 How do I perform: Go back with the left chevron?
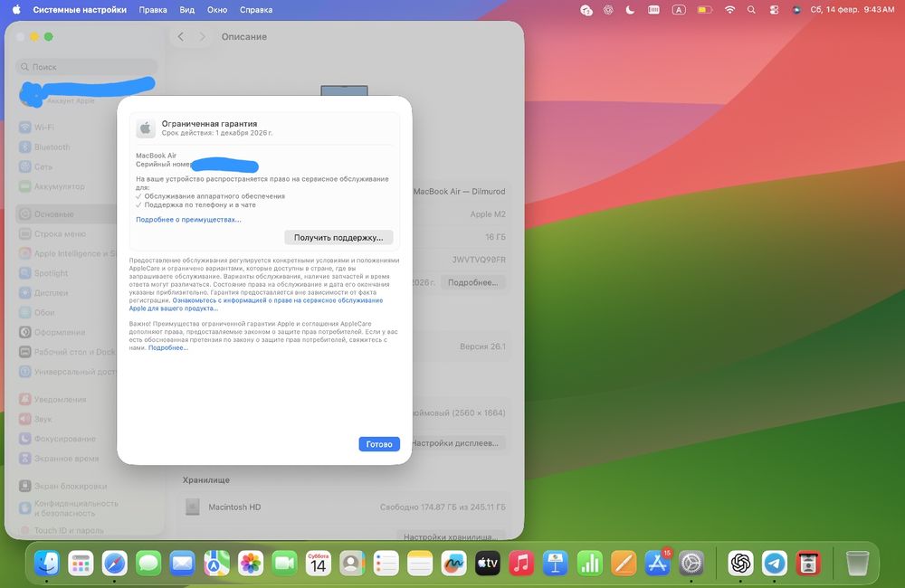point(181,36)
